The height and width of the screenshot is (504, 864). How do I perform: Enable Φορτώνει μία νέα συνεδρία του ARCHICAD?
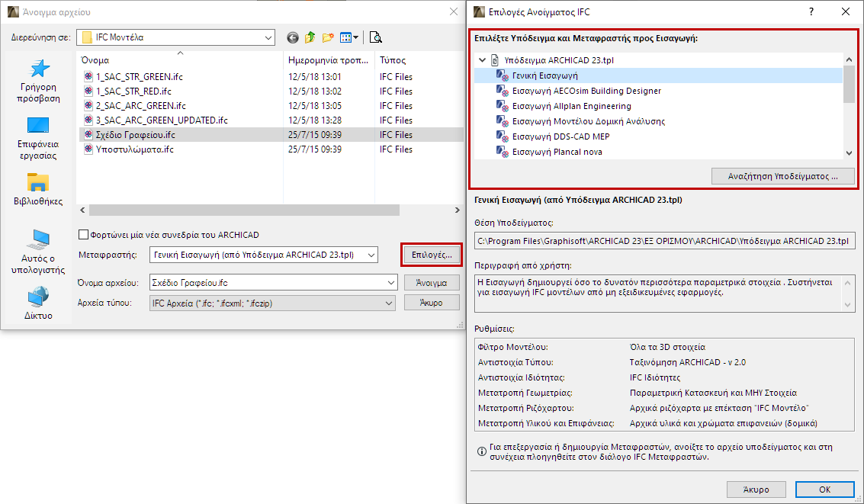83,235
